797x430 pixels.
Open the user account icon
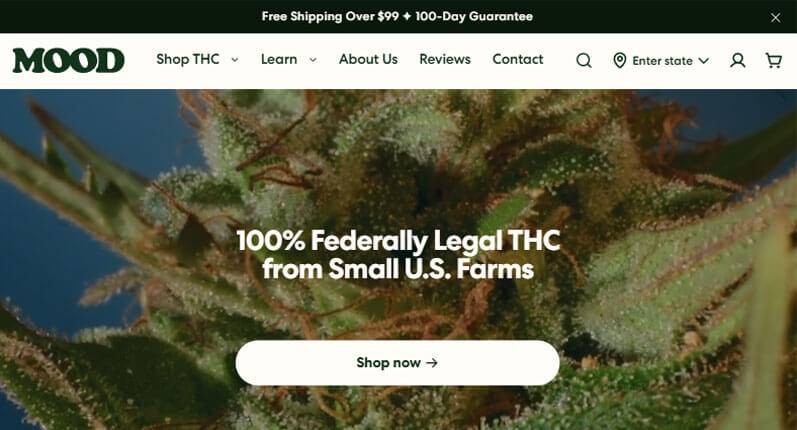[x=738, y=60]
